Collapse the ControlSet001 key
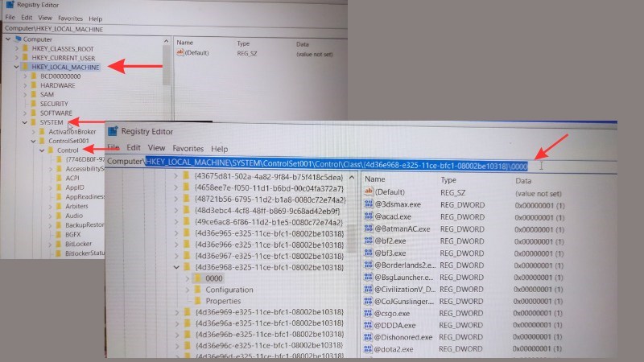644x362 pixels. tap(33, 141)
